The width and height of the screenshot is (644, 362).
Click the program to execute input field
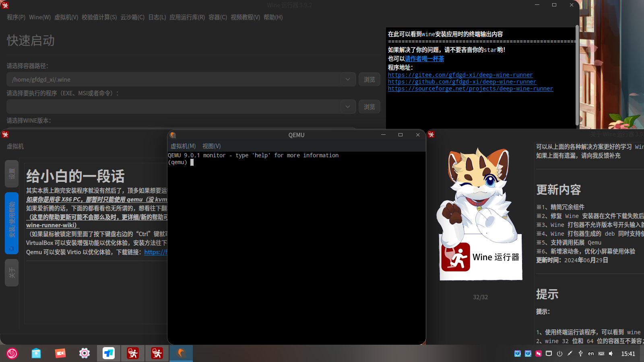pos(173,107)
